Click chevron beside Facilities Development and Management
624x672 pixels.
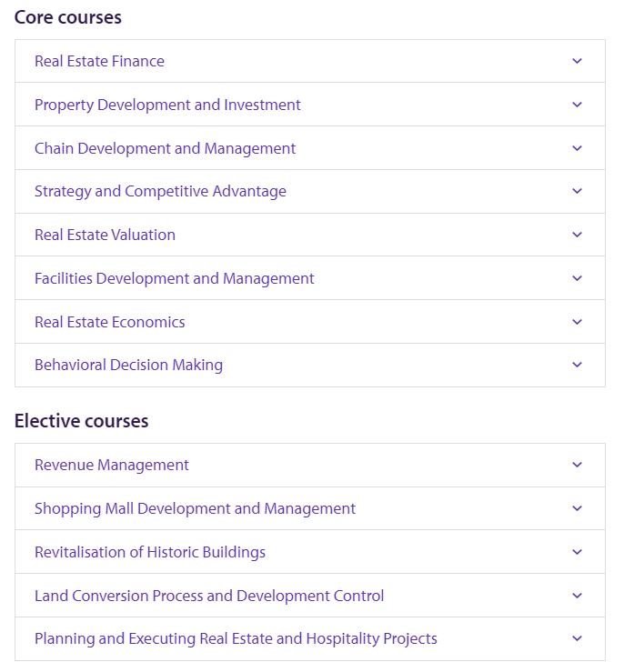[x=577, y=278]
